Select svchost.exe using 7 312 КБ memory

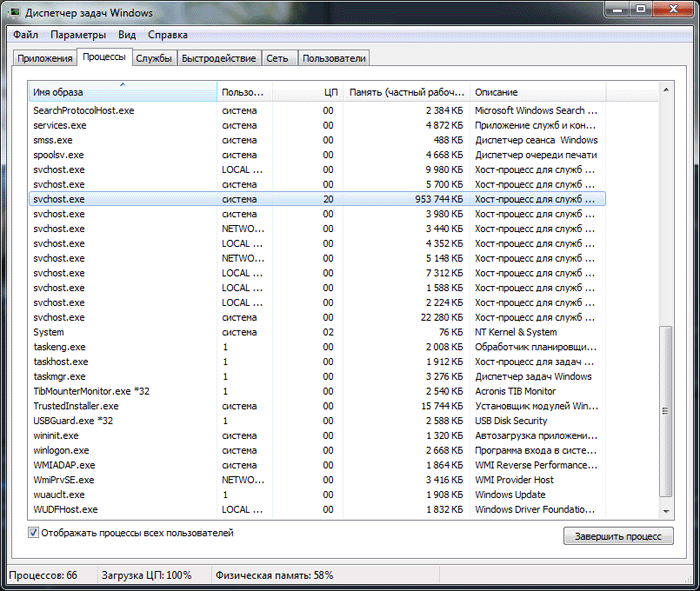point(317,273)
